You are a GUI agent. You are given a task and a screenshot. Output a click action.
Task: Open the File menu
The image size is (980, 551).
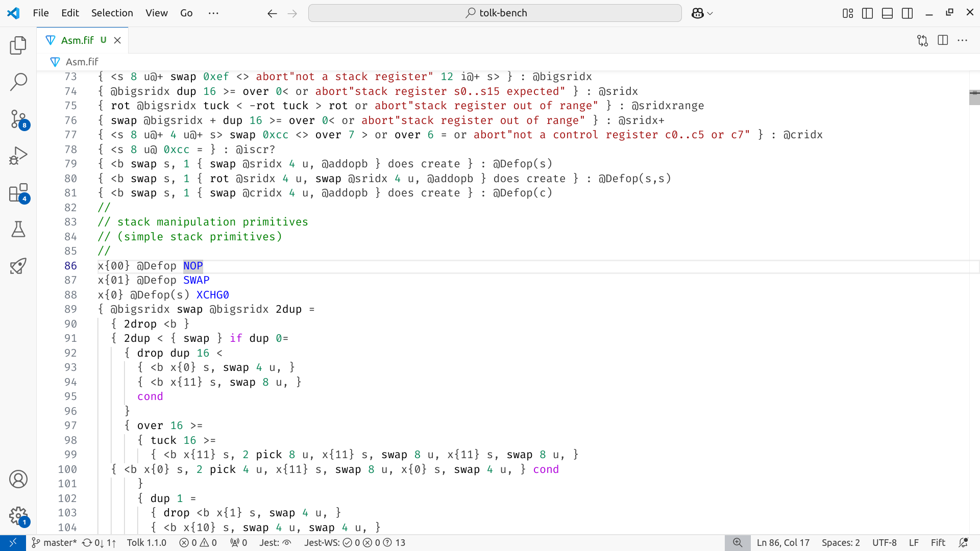[x=41, y=13]
